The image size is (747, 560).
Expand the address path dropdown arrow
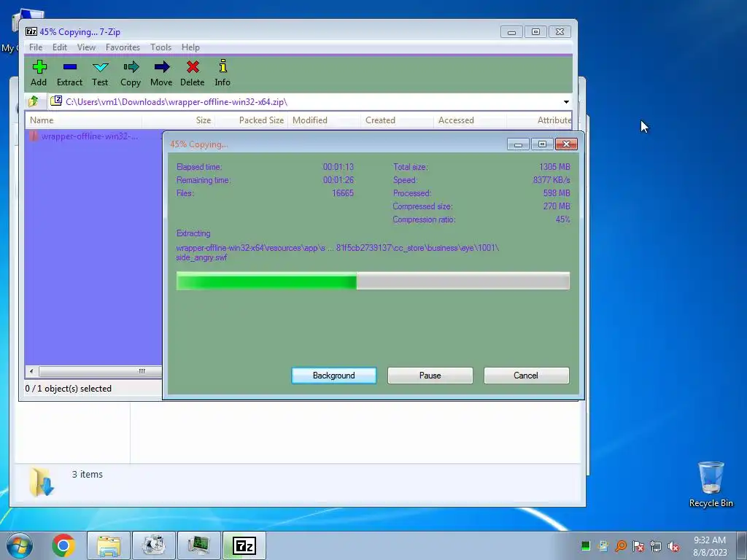pyautogui.click(x=566, y=102)
